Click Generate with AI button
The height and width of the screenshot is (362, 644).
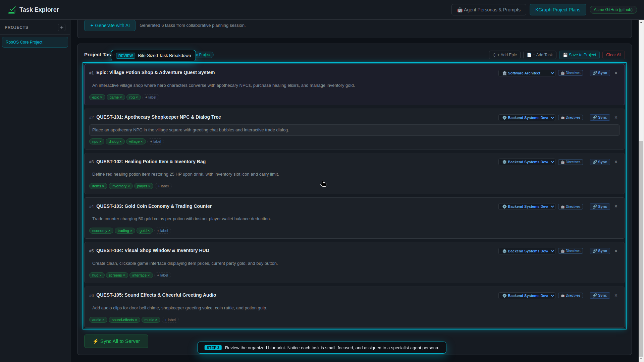pos(110,25)
